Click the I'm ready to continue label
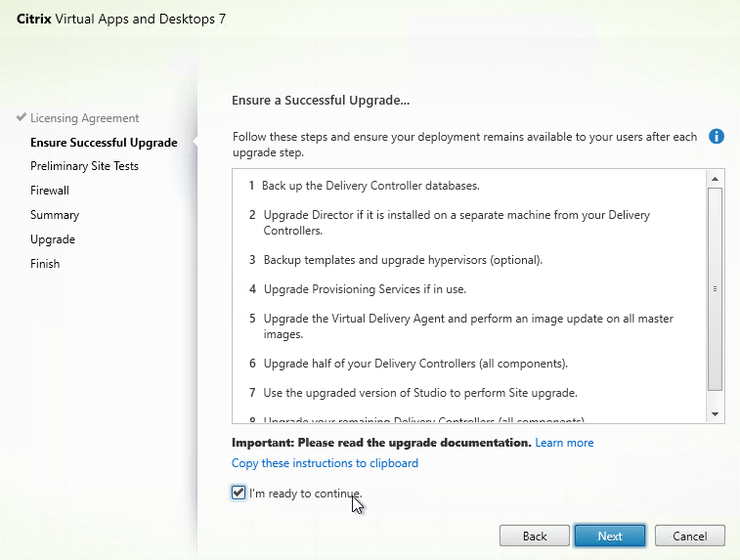The height and width of the screenshot is (560, 740). pos(305,494)
